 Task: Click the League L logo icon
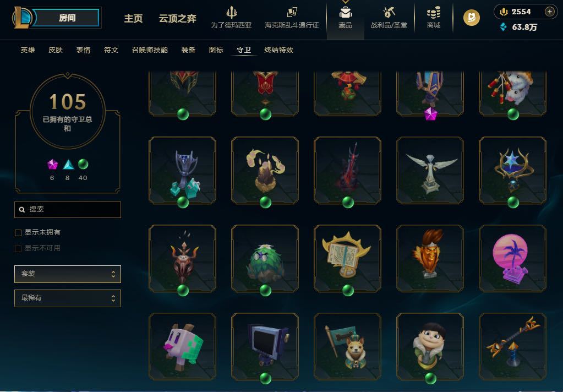point(22,17)
